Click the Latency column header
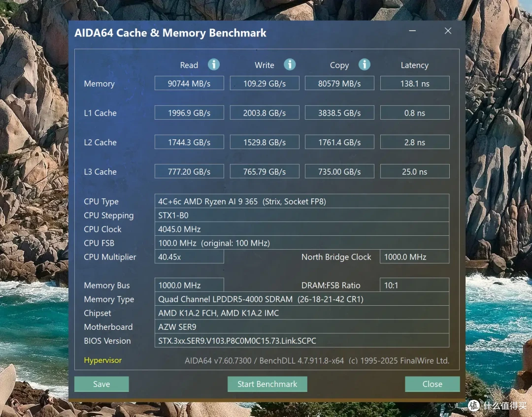 tap(415, 65)
